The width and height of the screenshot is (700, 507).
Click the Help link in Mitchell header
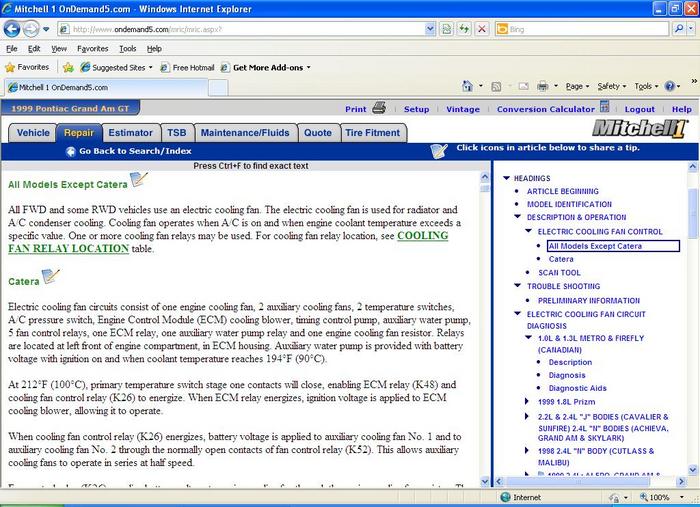coord(682,109)
